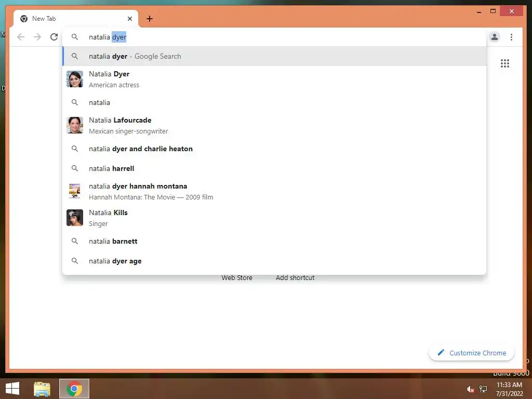Open the Google apps grid

(505, 63)
